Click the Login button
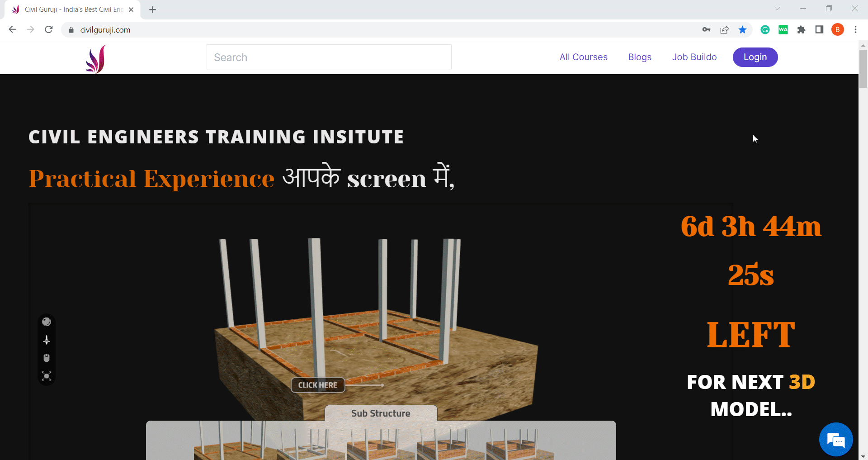Viewport: 868px width, 460px height. (x=755, y=57)
